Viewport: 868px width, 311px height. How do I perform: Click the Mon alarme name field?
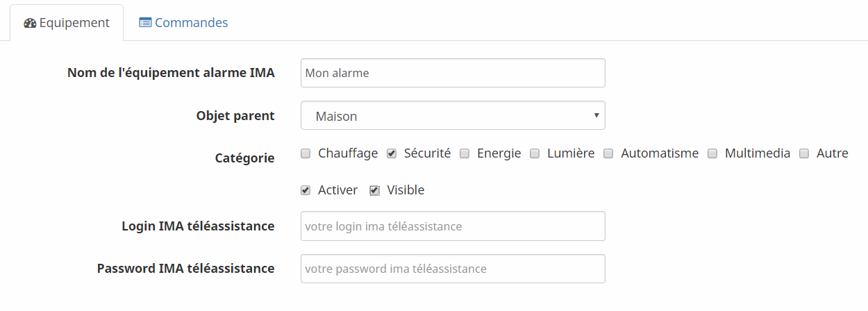(x=453, y=73)
